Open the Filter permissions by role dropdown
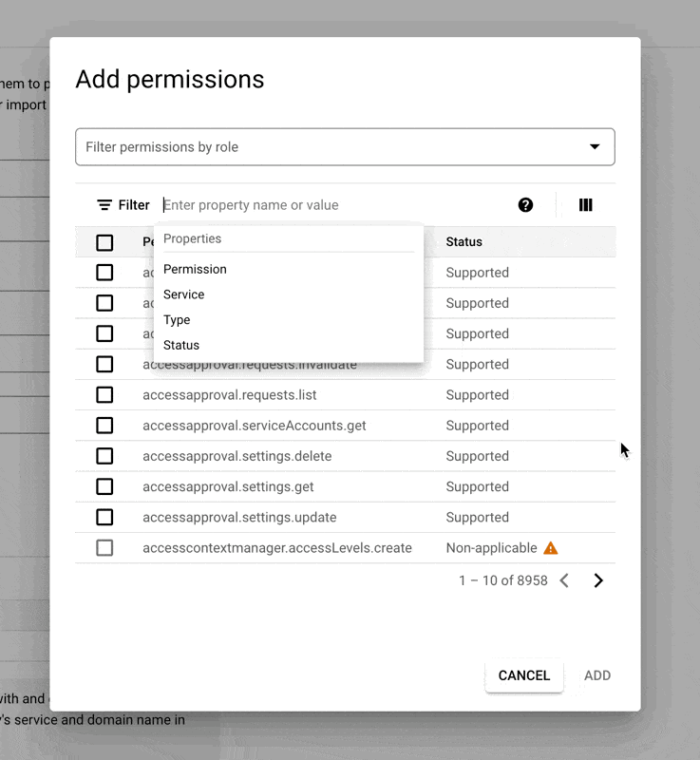This screenshot has height=760, width=700. [x=345, y=147]
